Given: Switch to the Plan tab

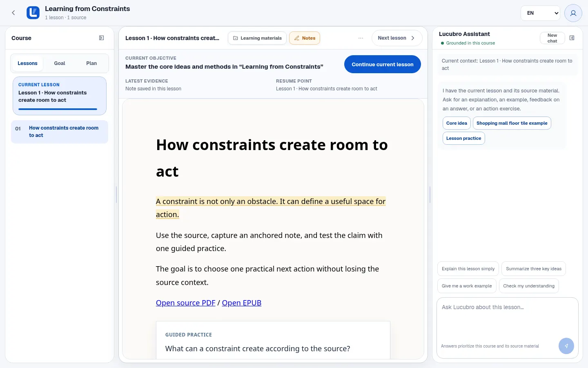Looking at the screenshot, I should click(x=91, y=63).
